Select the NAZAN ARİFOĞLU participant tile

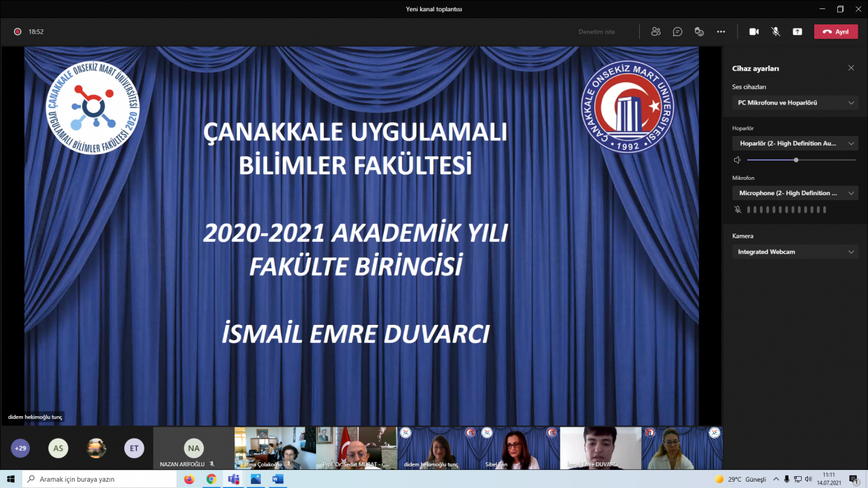pos(193,448)
